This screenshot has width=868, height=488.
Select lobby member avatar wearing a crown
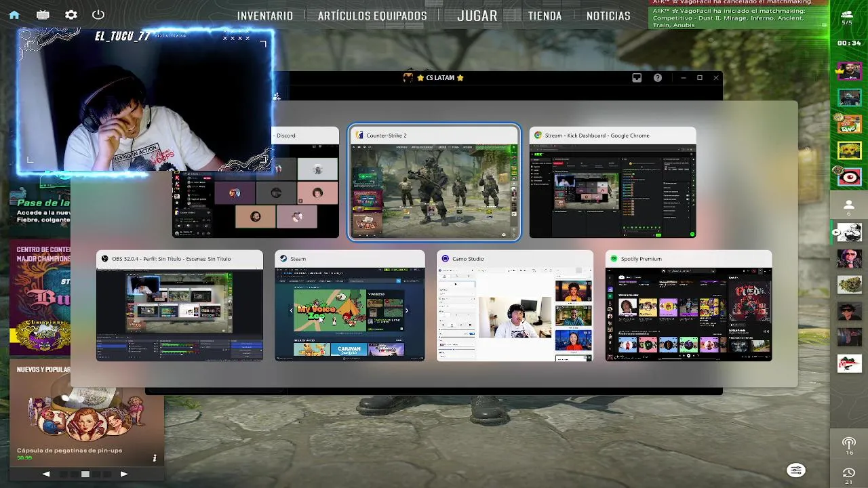(x=849, y=70)
